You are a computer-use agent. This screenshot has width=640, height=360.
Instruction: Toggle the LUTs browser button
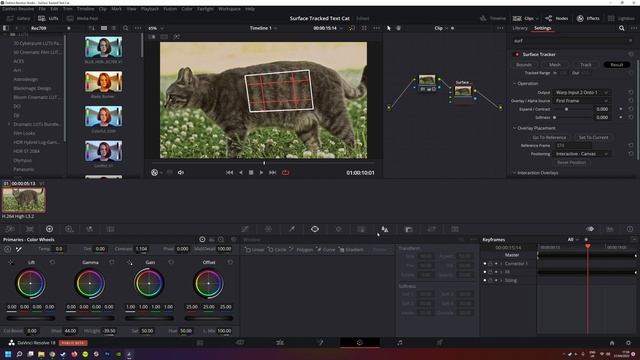coord(48,18)
